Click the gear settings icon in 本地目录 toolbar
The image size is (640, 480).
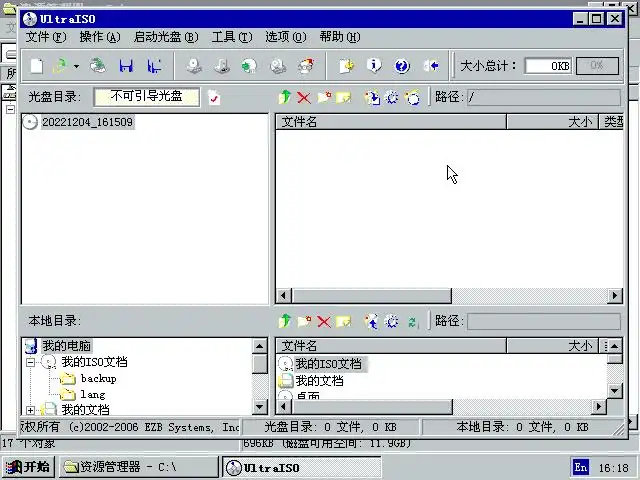tap(391, 322)
